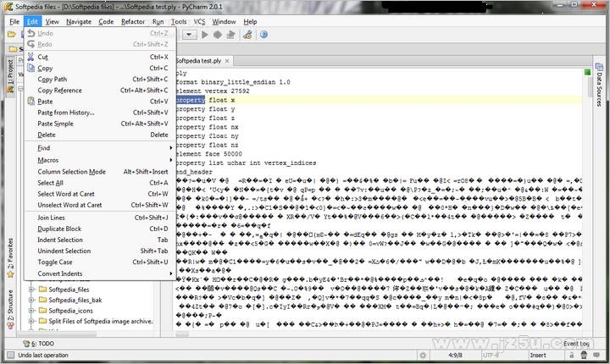610x364 pixels.
Task: Close the Softpedia test.ply editor tab
Action: tap(227, 61)
